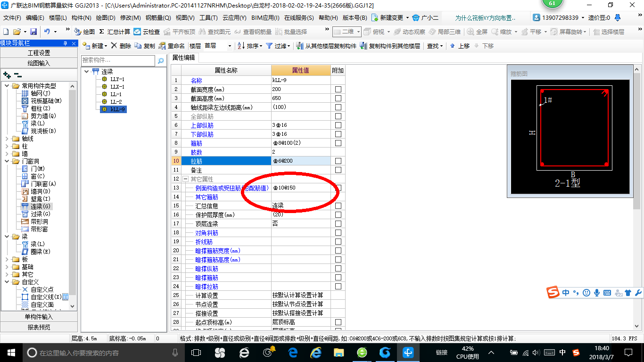Launch 云检查 cloud check
The width and height of the screenshot is (644, 362).
point(147,32)
